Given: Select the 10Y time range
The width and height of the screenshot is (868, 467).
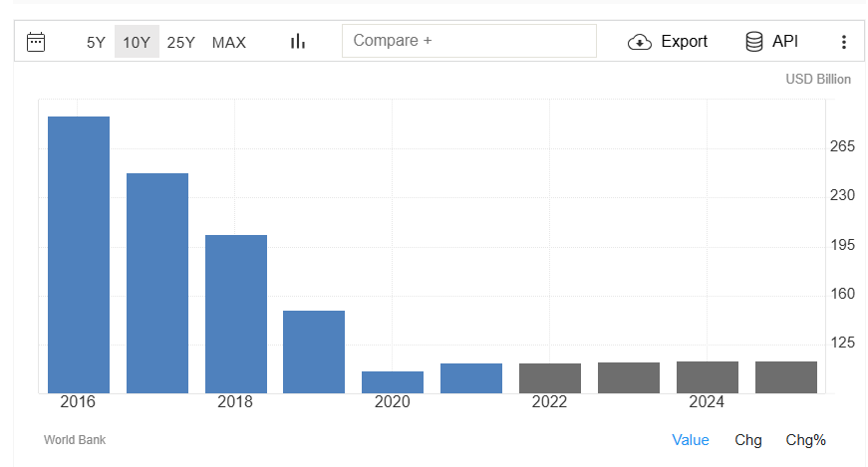Looking at the screenshot, I should pyautogui.click(x=137, y=42).
